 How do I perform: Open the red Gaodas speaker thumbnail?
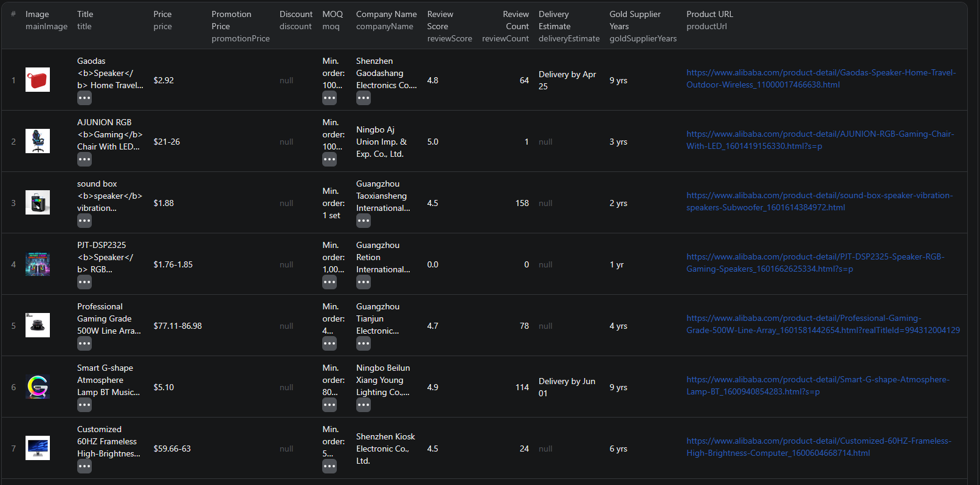pos(38,80)
